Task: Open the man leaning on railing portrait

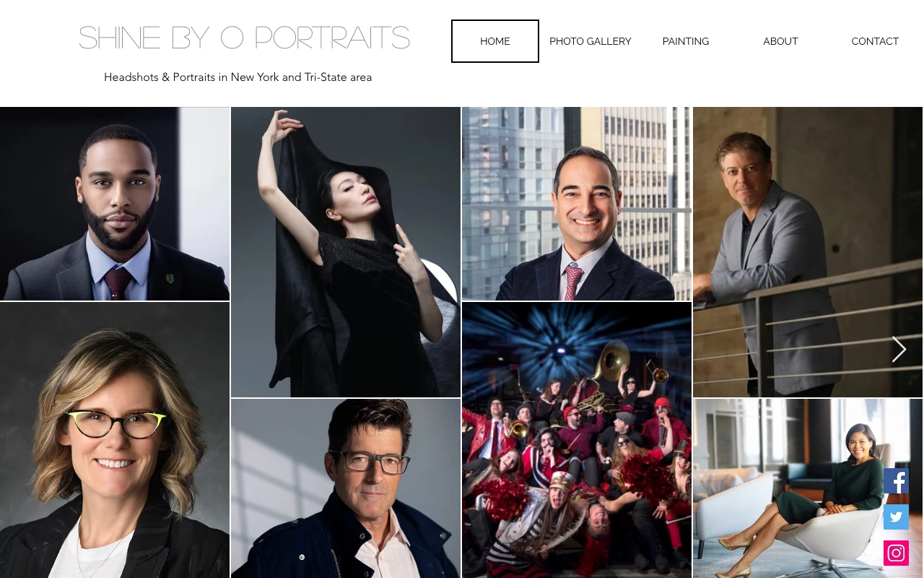Action: tap(808, 252)
